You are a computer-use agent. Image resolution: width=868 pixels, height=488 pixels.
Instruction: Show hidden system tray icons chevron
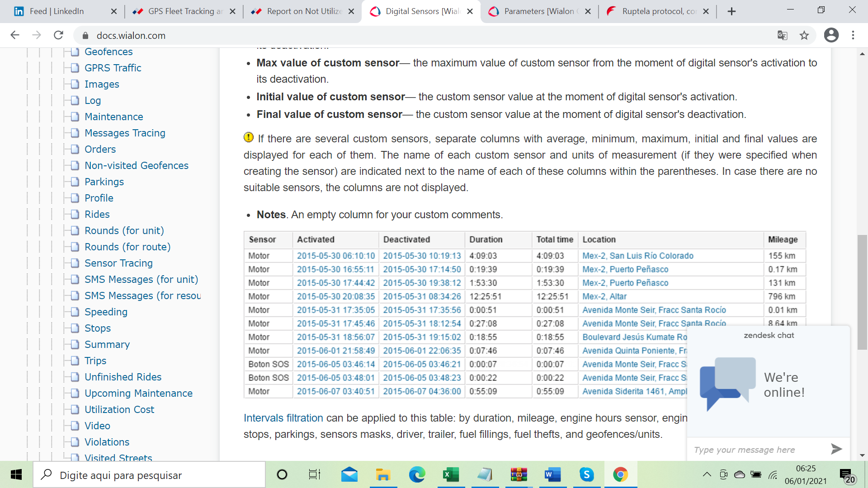tap(707, 474)
